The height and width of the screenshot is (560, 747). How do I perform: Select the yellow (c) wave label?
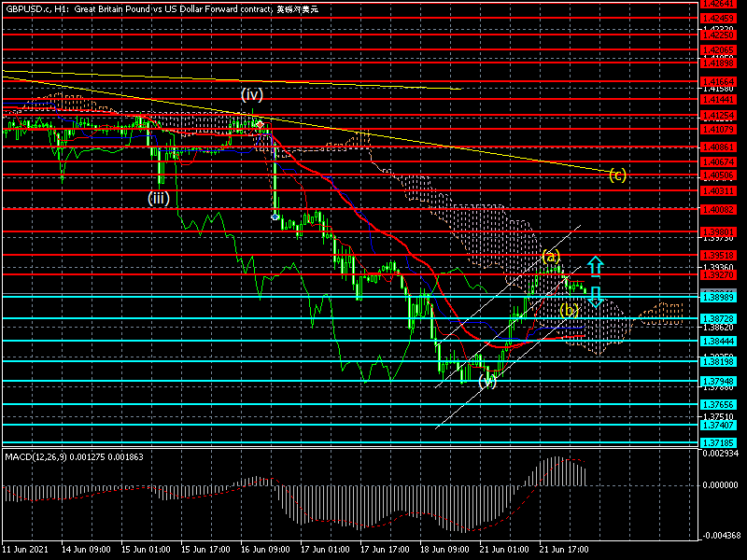click(x=617, y=175)
